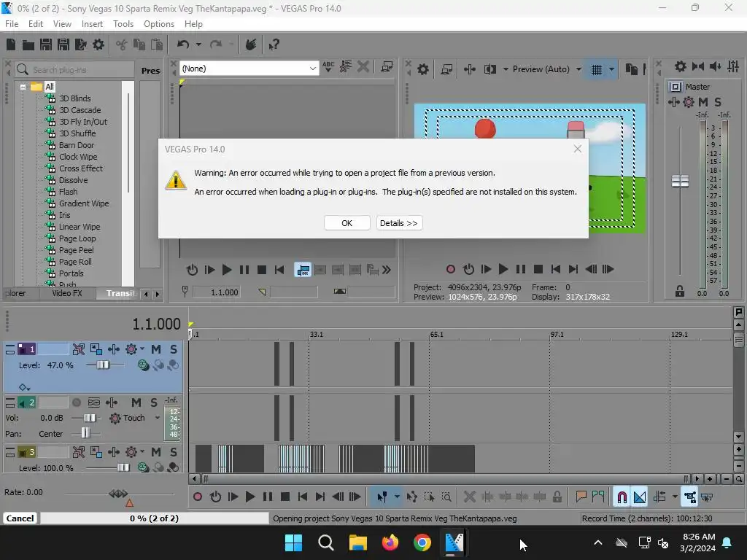Click the Open project folder icon
Viewport: 747px width, 560px height.
point(28,44)
